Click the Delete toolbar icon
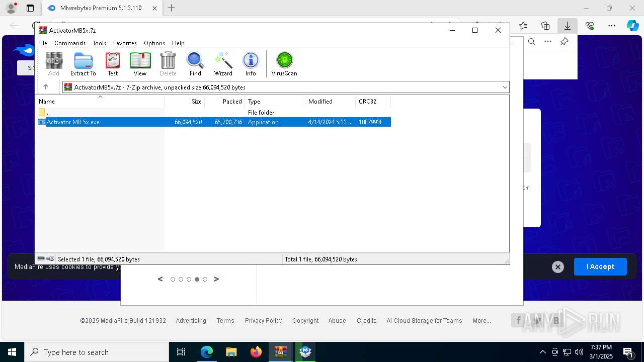This screenshot has width=644, height=362. [168, 64]
